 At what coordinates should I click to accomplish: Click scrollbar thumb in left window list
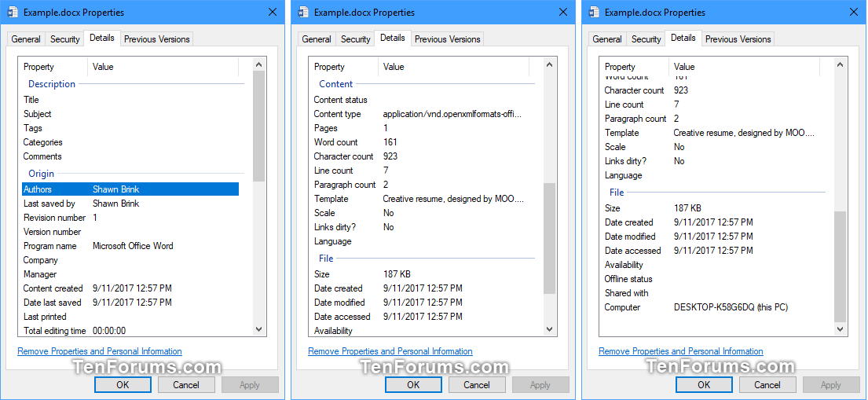coord(258,127)
